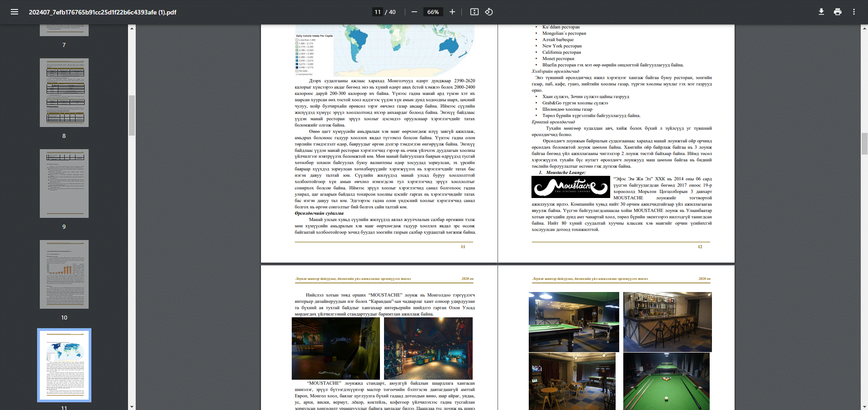Click the PDF file name title
868x410 pixels.
(x=103, y=12)
